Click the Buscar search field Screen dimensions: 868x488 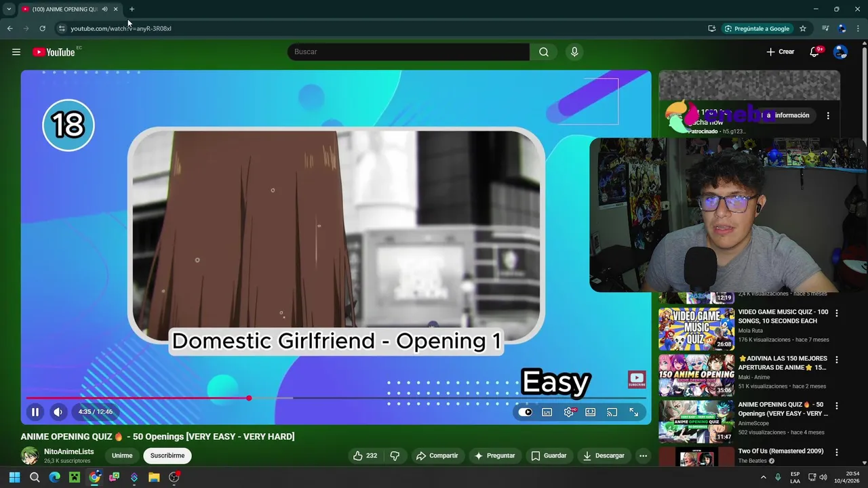coord(408,52)
